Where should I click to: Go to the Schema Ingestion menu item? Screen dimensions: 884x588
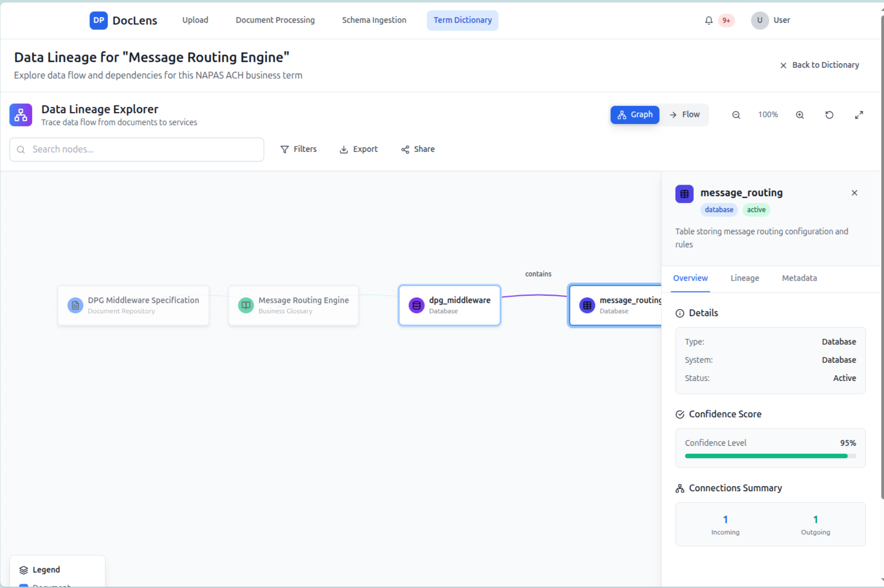[374, 20]
